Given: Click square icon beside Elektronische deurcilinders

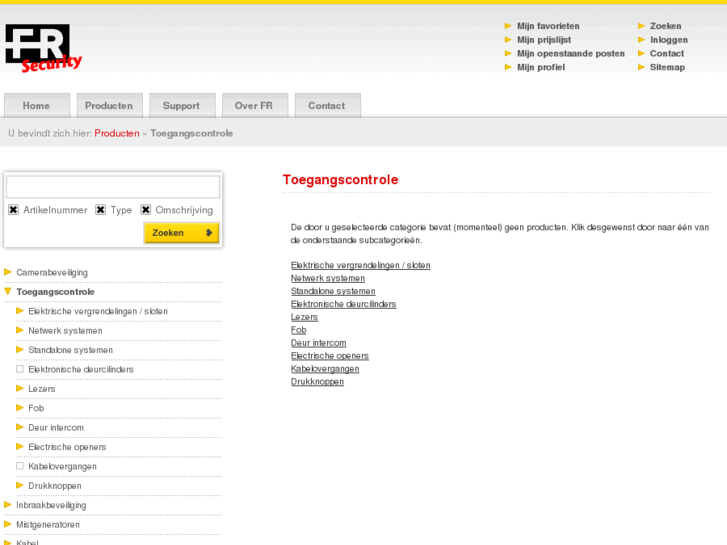Looking at the screenshot, I should click(x=19, y=369).
